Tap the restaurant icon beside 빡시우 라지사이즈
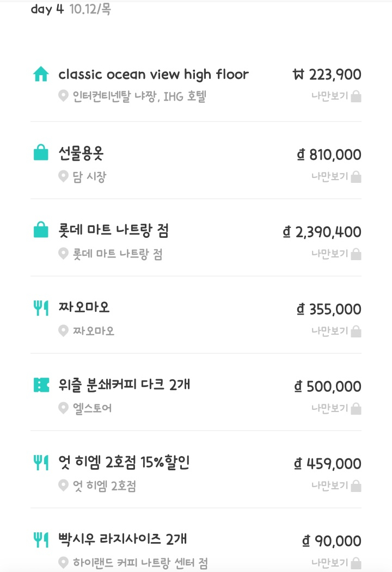Viewport: 392px width, 572px height. (x=41, y=540)
